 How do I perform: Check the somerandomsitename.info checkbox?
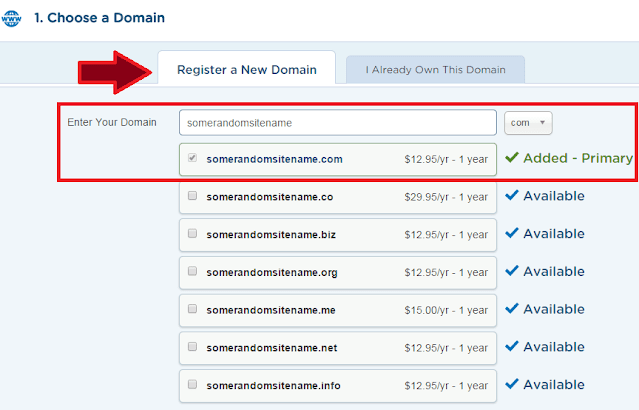(192, 384)
